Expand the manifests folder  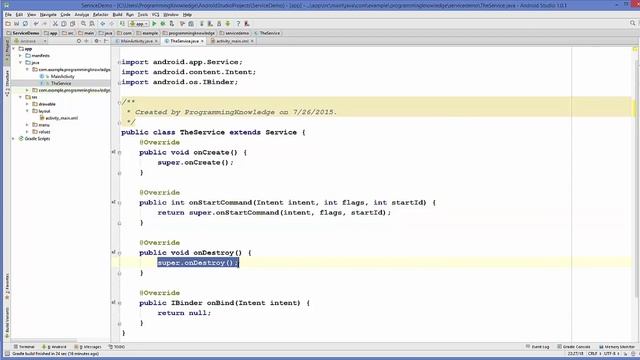(21, 56)
